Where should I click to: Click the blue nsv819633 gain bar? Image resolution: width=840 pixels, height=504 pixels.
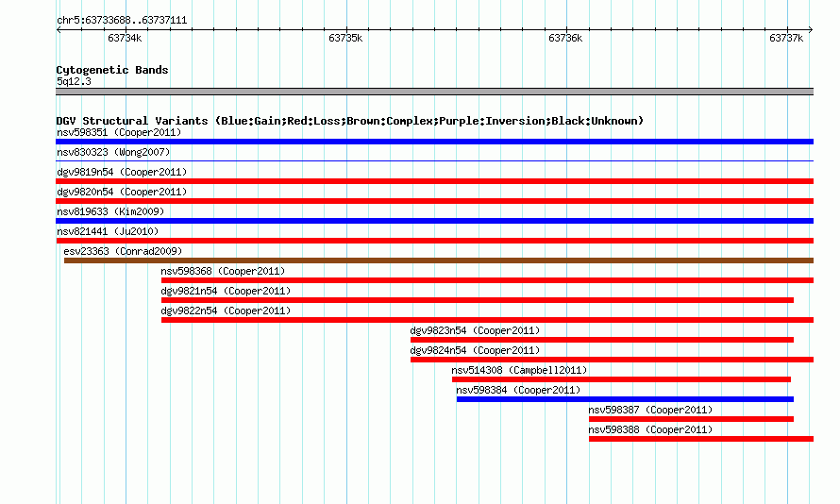pyautogui.click(x=434, y=221)
